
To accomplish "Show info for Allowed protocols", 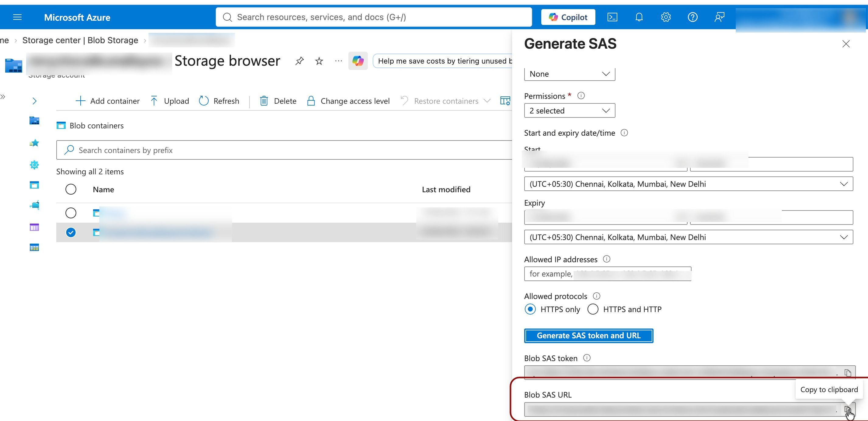I will pyautogui.click(x=596, y=296).
